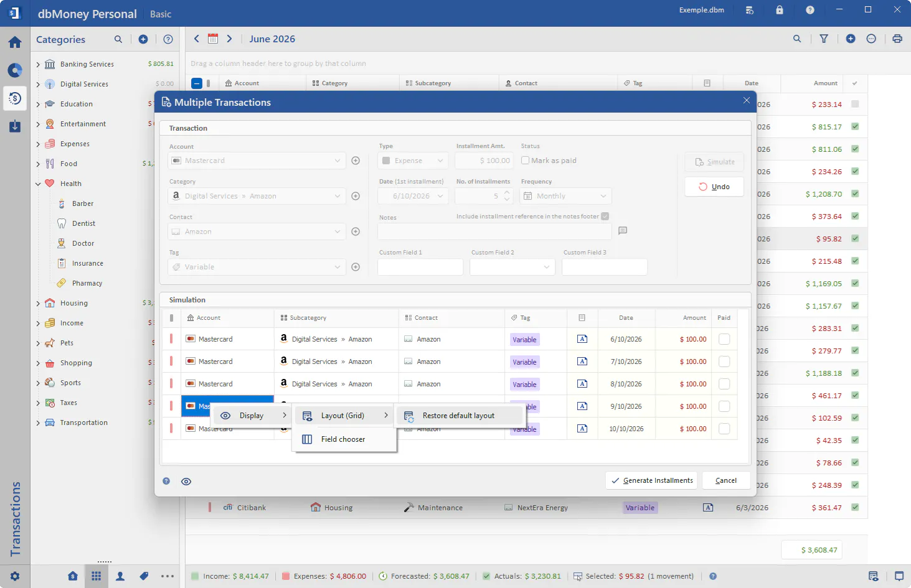The width and height of the screenshot is (911, 588).
Task: Expand the Transportation category
Action: tap(38, 422)
